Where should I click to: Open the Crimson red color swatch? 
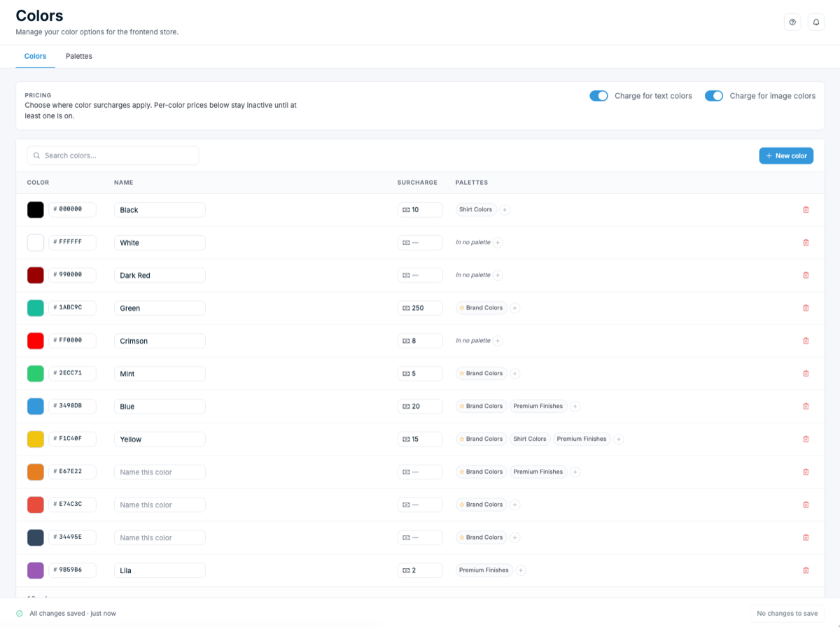pyautogui.click(x=36, y=341)
